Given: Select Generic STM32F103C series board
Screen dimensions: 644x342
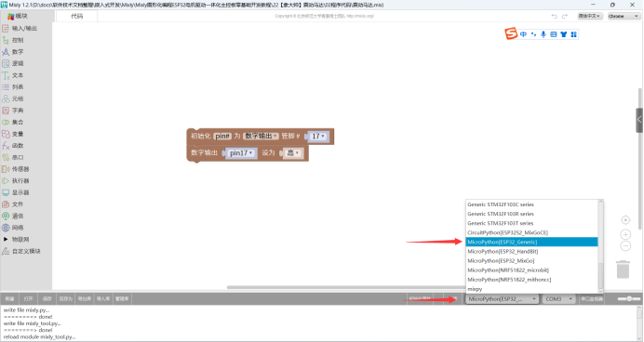Looking at the screenshot, I should [x=531, y=204].
